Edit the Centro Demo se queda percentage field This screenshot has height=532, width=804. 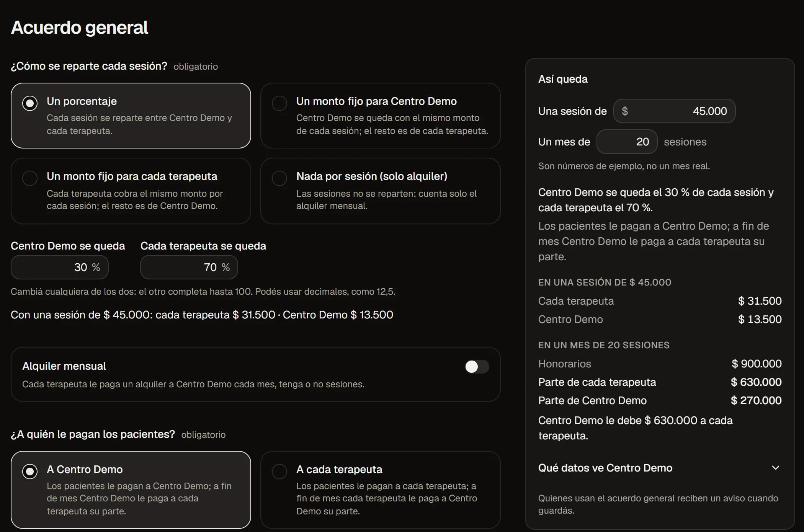point(60,267)
